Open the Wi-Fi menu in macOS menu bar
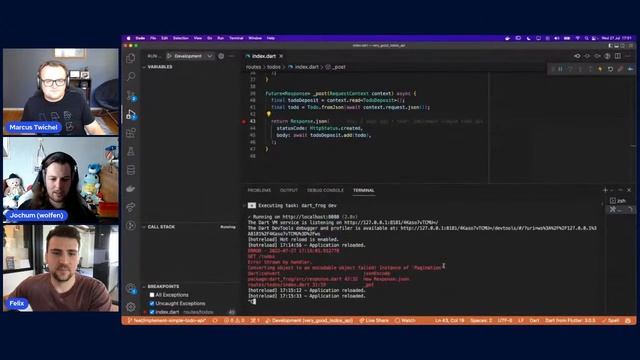Viewport: 640px width, 360px height. click(x=578, y=38)
